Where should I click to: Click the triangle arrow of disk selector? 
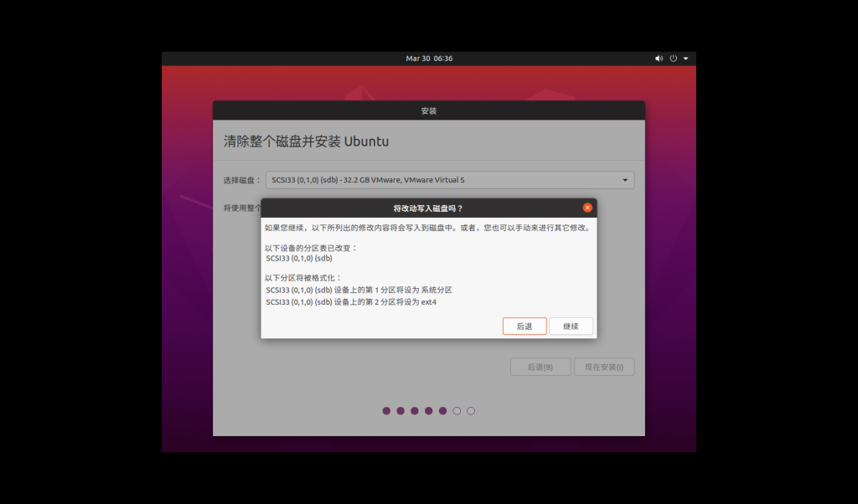[x=625, y=180]
